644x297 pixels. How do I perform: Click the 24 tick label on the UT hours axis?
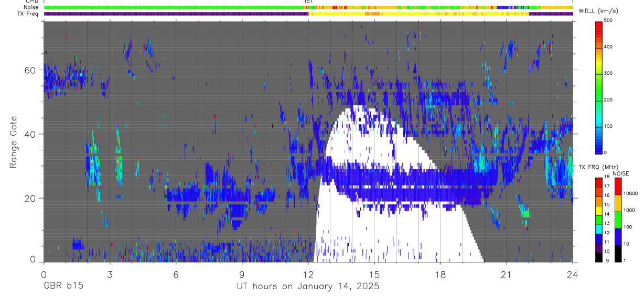click(x=573, y=274)
